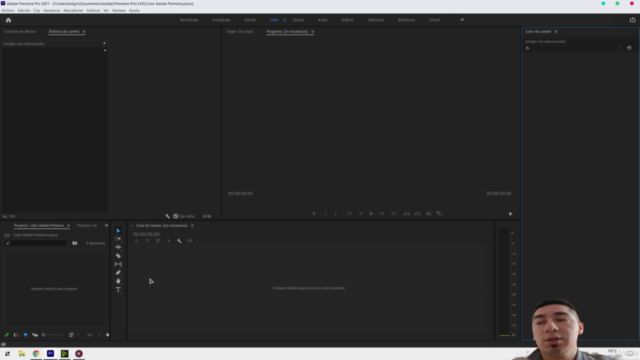Switch Project panel to freeform view
The image size is (640, 360).
tap(35, 335)
